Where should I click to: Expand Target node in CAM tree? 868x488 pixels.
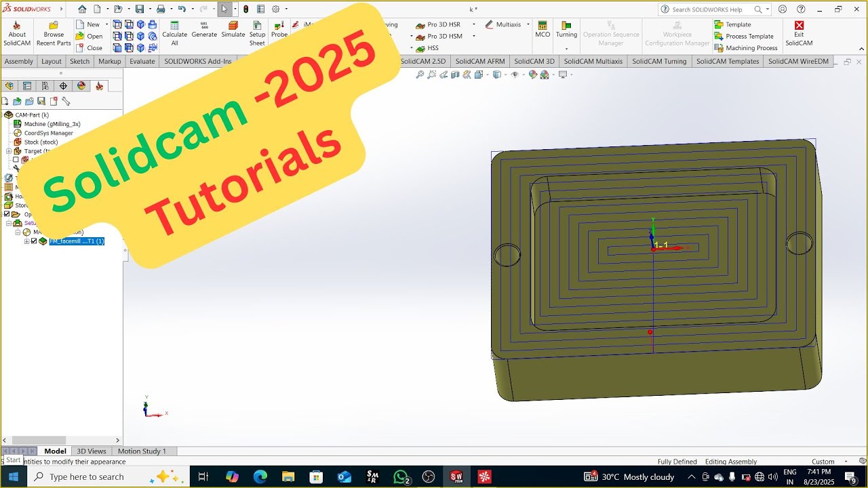[8, 151]
